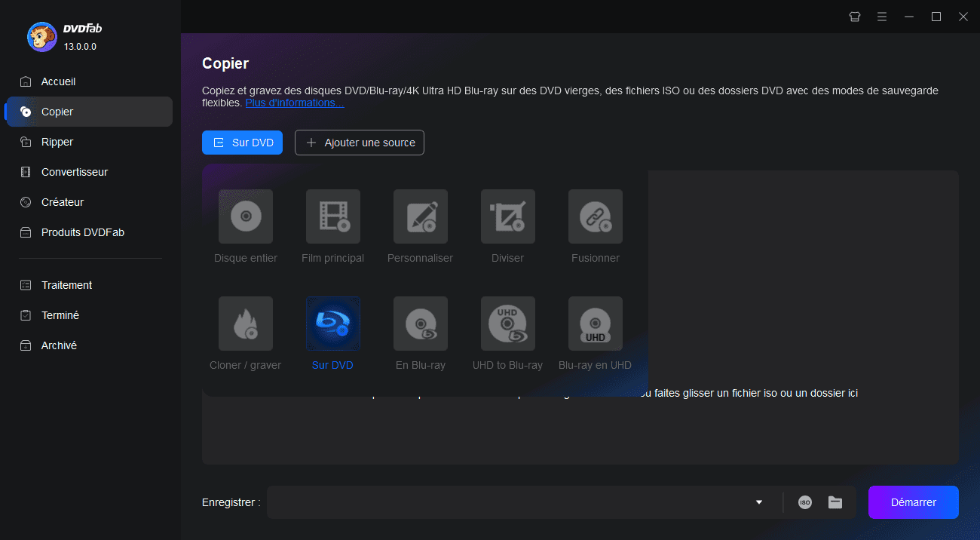Open the hamburger menu in title bar
980x540 pixels.
(x=881, y=17)
